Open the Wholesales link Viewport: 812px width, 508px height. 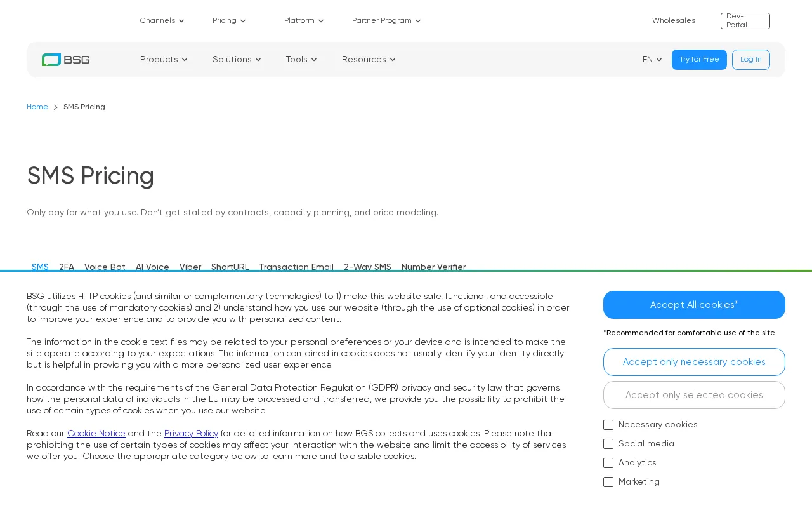[x=674, y=20]
